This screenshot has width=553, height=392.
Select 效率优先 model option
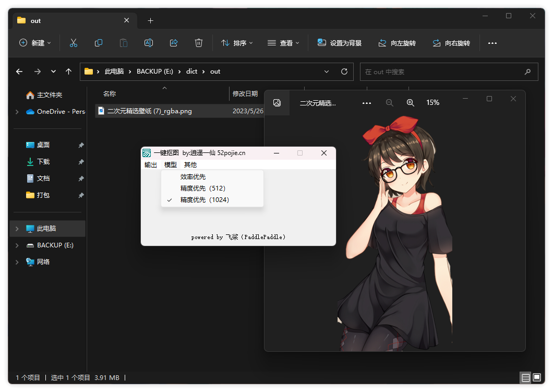tap(193, 177)
